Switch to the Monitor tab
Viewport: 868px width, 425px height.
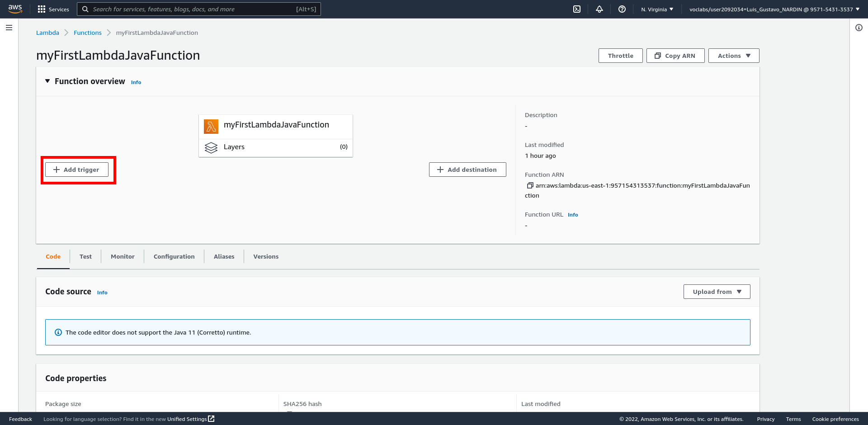pos(123,256)
